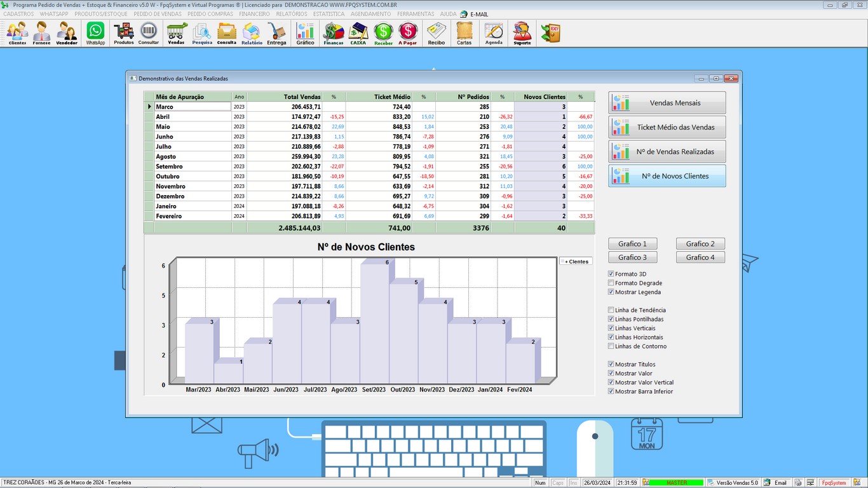Image resolution: width=868 pixels, height=488 pixels.
Task: Open the Gráfico chart icon
Action: tap(306, 34)
